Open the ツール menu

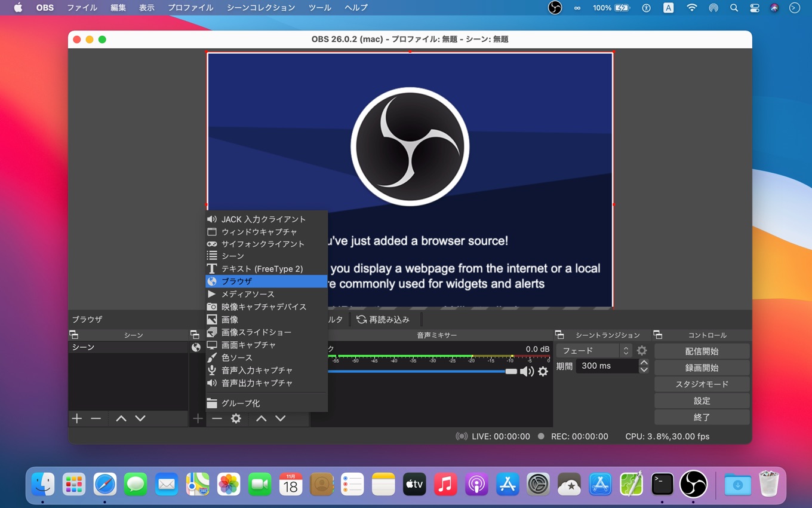[x=320, y=8]
